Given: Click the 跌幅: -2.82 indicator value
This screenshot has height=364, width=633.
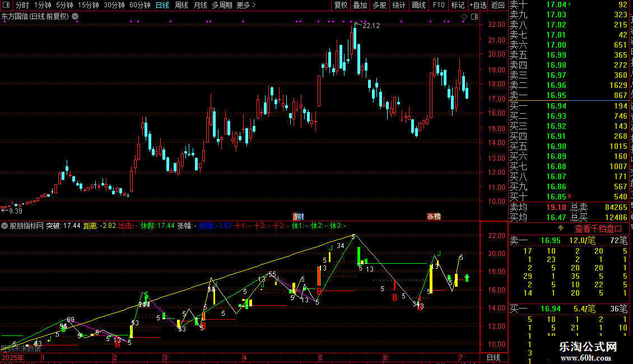Looking at the screenshot, I should tap(215, 226).
